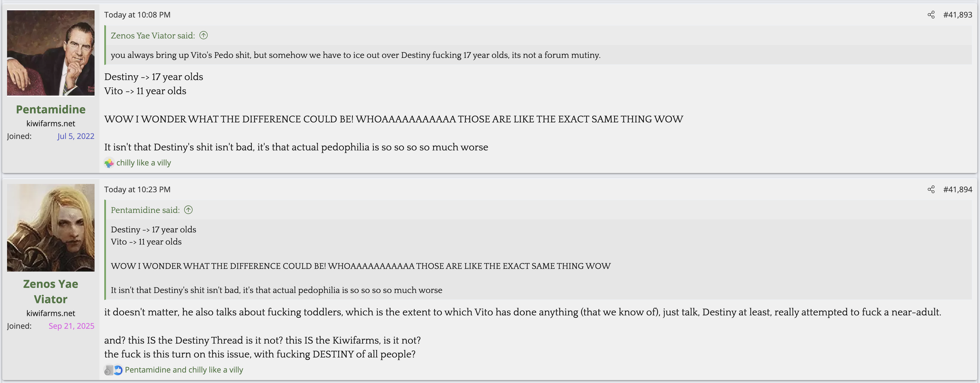Click "Zenos Yae Viator said:" quote header
Screen dimensions: 980x383
point(153,36)
